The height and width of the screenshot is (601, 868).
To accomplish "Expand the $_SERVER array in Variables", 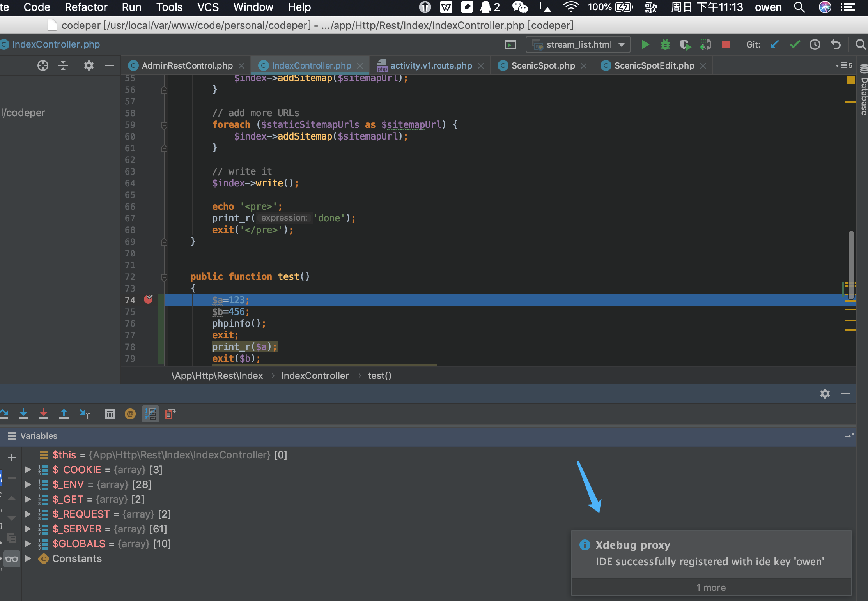I will [28, 529].
